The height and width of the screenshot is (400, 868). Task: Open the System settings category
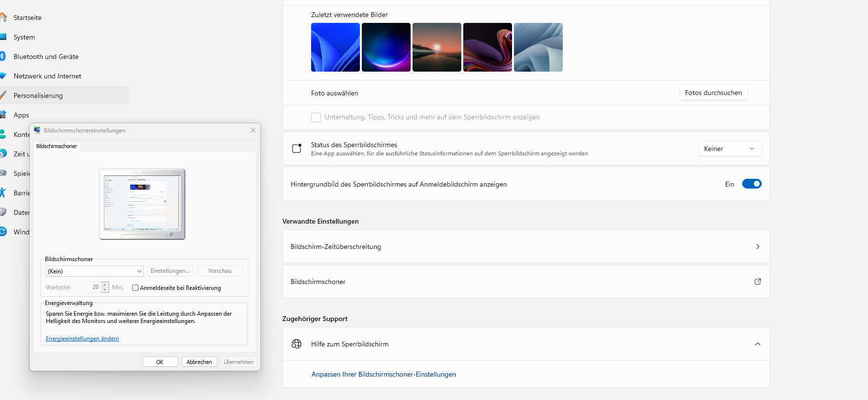tap(24, 37)
